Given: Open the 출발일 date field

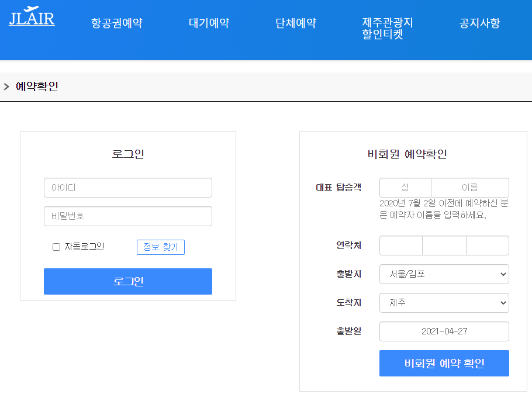Looking at the screenshot, I should [x=444, y=331].
